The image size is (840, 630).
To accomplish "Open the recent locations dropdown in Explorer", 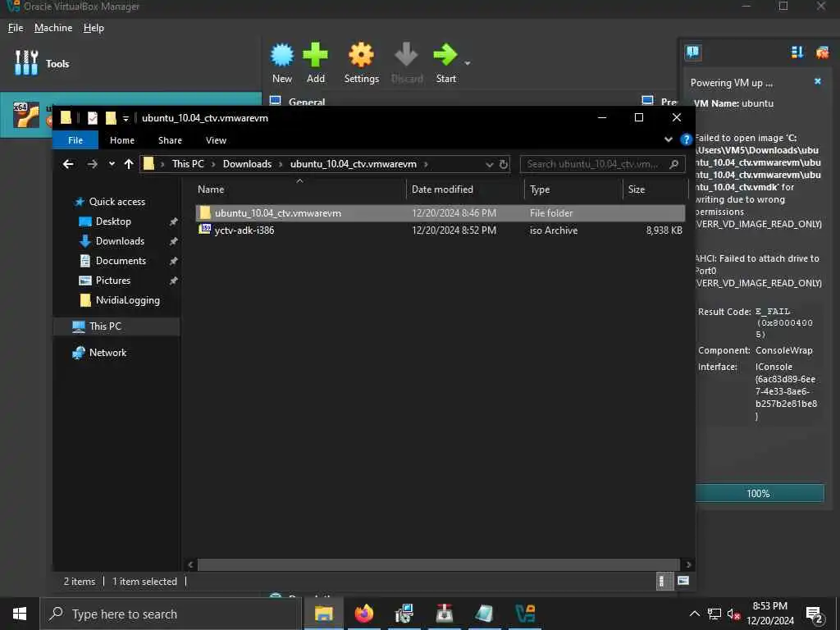I will click(112, 164).
